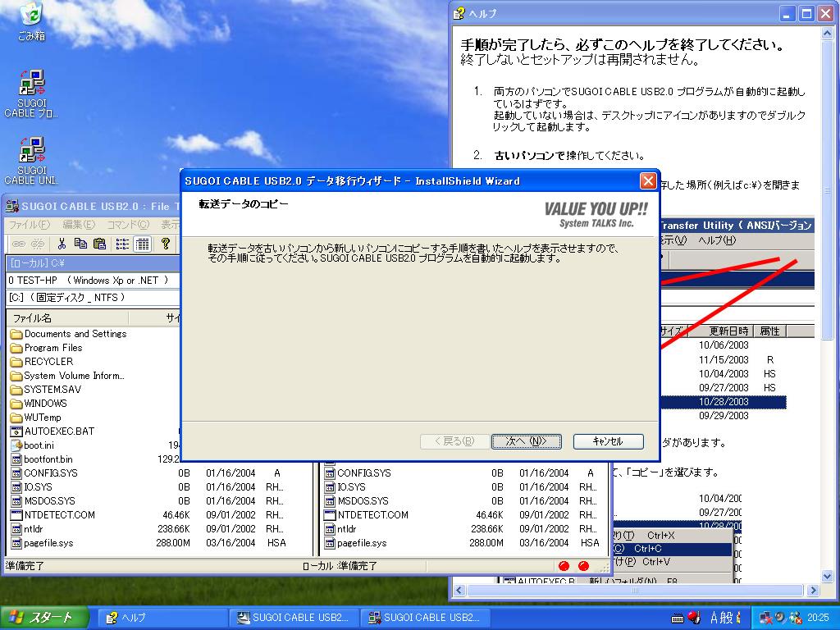Open the 0 TEST-HP computer selector

point(94,281)
